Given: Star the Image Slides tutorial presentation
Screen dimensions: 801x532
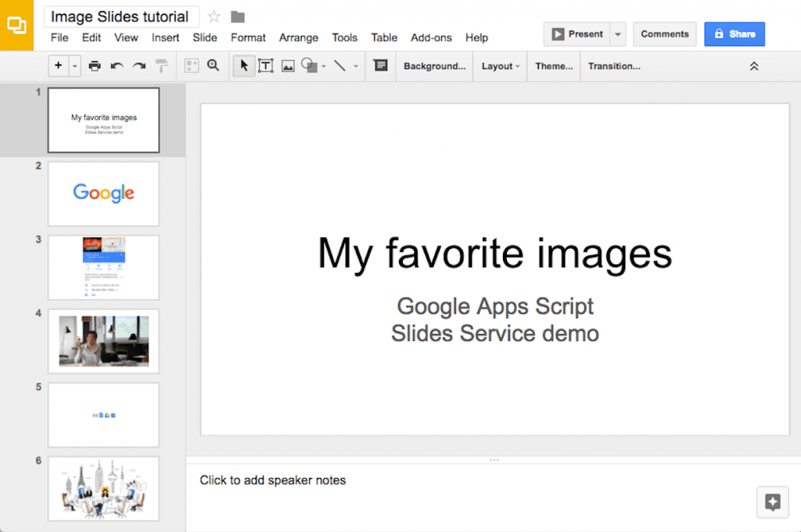Looking at the screenshot, I should [x=213, y=16].
